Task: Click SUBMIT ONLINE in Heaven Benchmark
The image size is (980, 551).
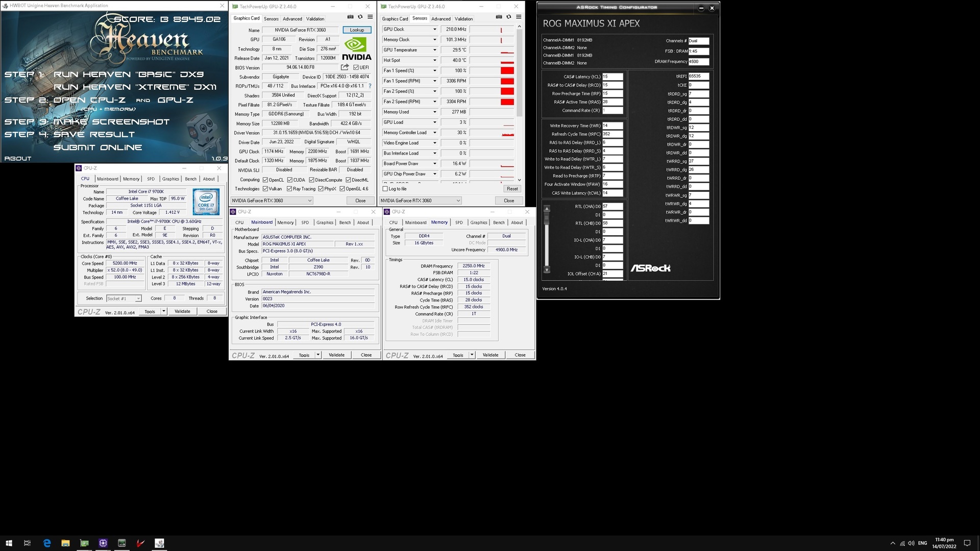Action: [97, 147]
